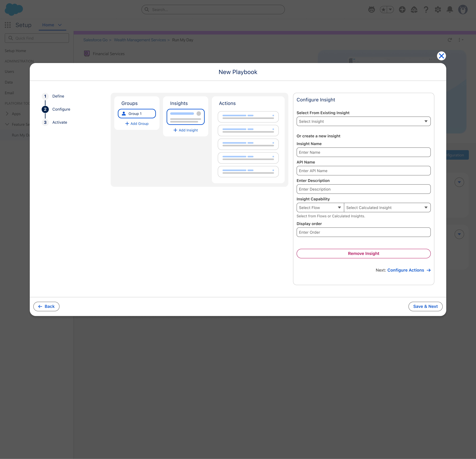Click the Enter Description field
This screenshot has width=476, height=459.
(364, 189)
